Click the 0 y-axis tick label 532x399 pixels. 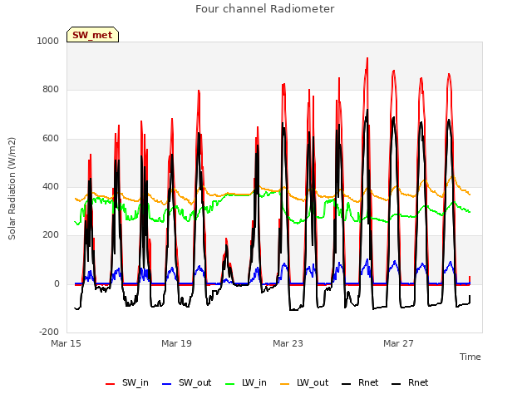click(57, 284)
